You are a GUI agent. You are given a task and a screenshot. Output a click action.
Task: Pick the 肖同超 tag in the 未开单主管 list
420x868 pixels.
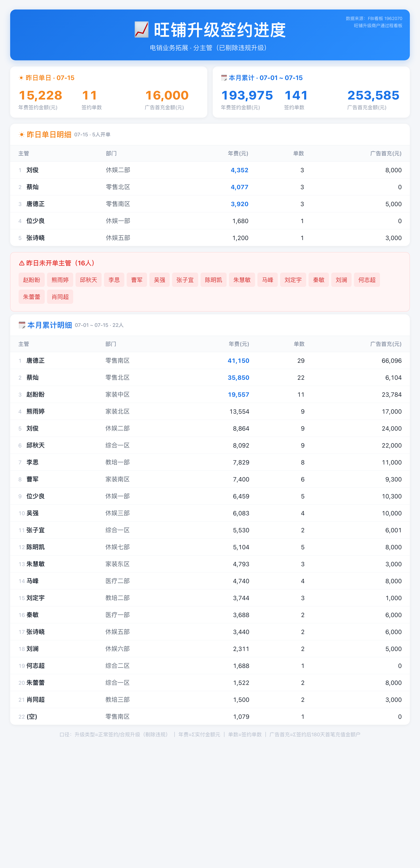(60, 297)
